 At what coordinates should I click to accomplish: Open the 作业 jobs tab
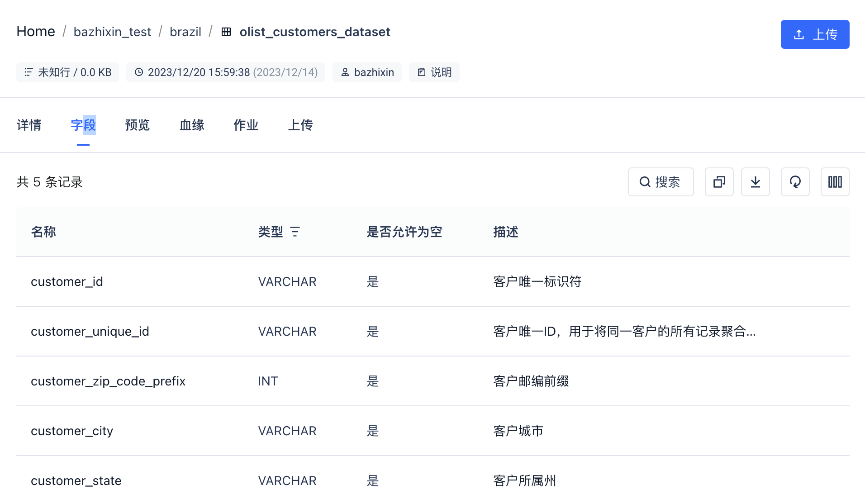pyautogui.click(x=246, y=125)
